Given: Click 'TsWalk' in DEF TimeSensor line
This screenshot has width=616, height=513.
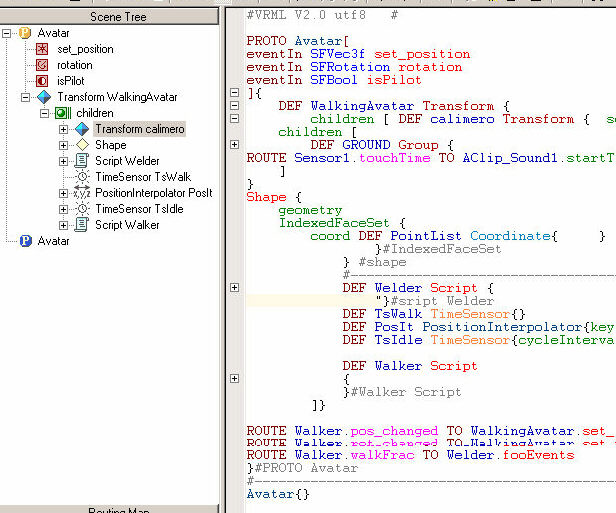Looking at the screenshot, I should click(398, 314).
